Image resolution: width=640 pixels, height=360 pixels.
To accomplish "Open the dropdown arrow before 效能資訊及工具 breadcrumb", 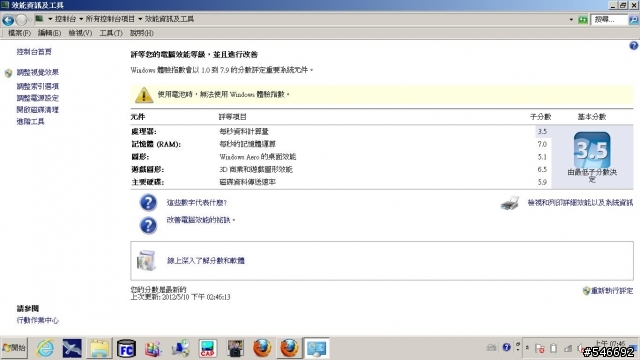I will point(140,19).
